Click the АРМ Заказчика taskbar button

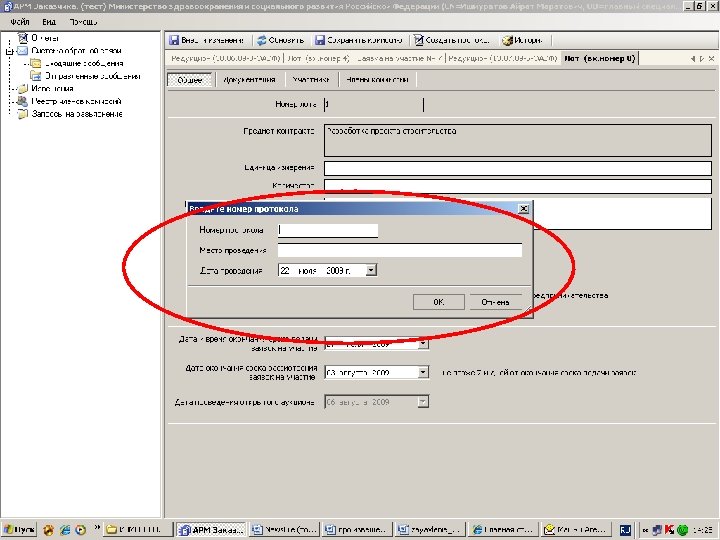coord(212,530)
